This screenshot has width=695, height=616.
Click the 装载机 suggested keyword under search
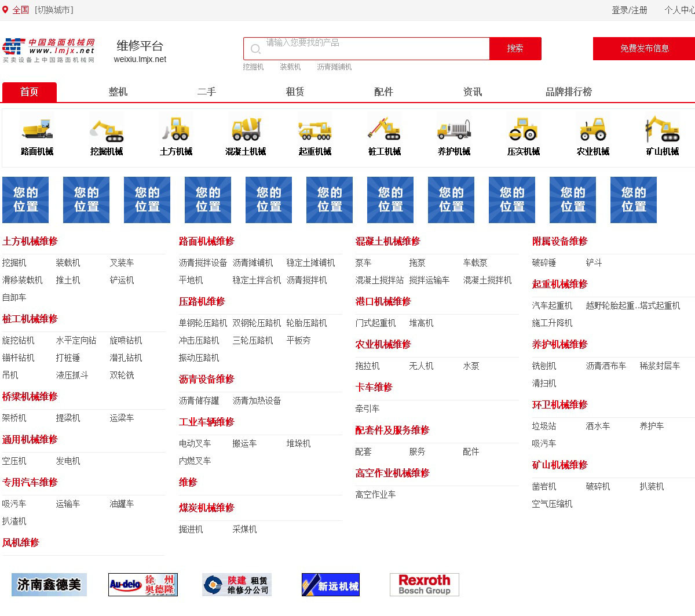pyautogui.click(x=290, y=67)
